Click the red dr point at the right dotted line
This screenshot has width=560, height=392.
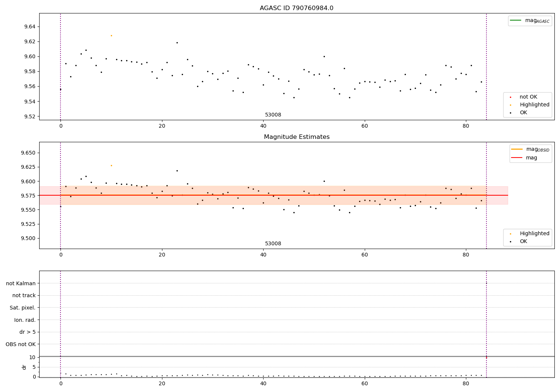click(486, 358)
